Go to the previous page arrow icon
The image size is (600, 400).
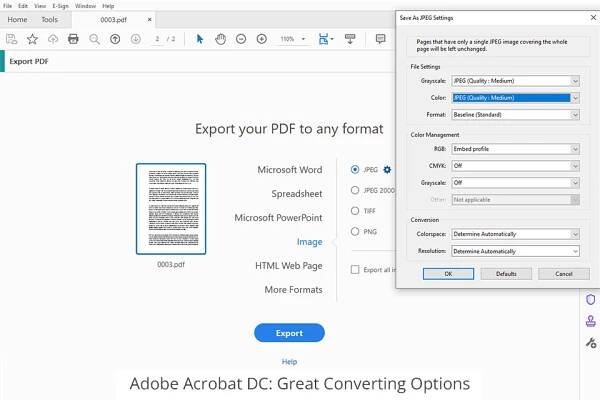coord(115,39)
